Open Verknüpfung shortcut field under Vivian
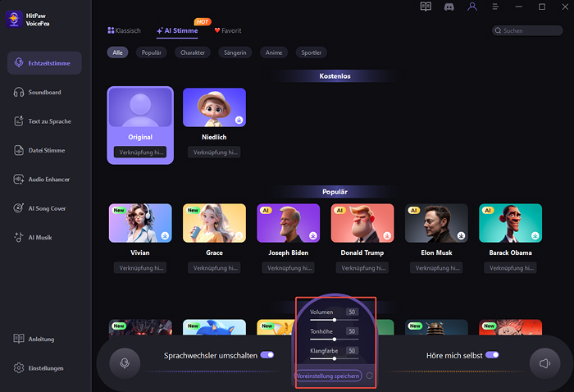The width and height of the screenshot is (574, 392). (x=140, y=268)
